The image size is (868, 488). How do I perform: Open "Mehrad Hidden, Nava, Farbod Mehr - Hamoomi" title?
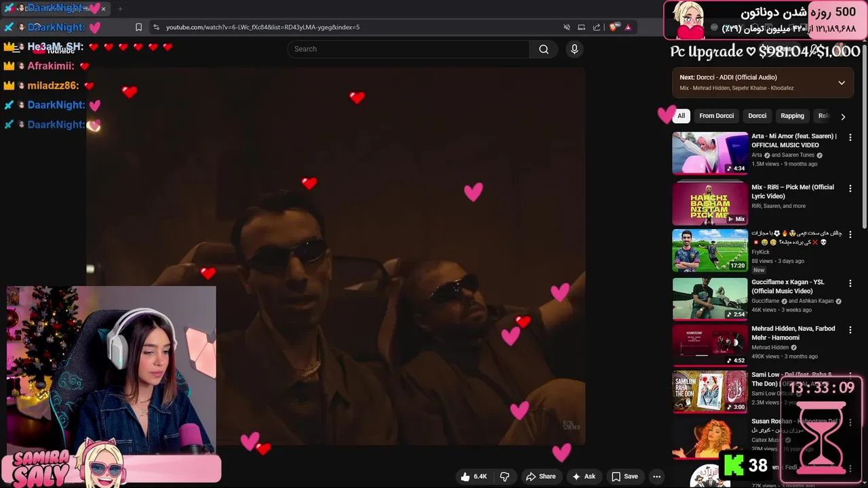coord(793,333)
